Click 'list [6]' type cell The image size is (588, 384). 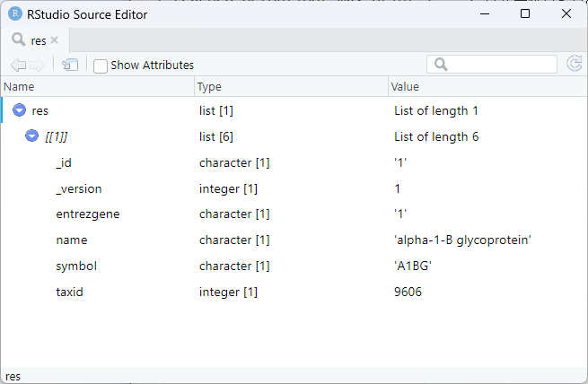click(216, 136)
